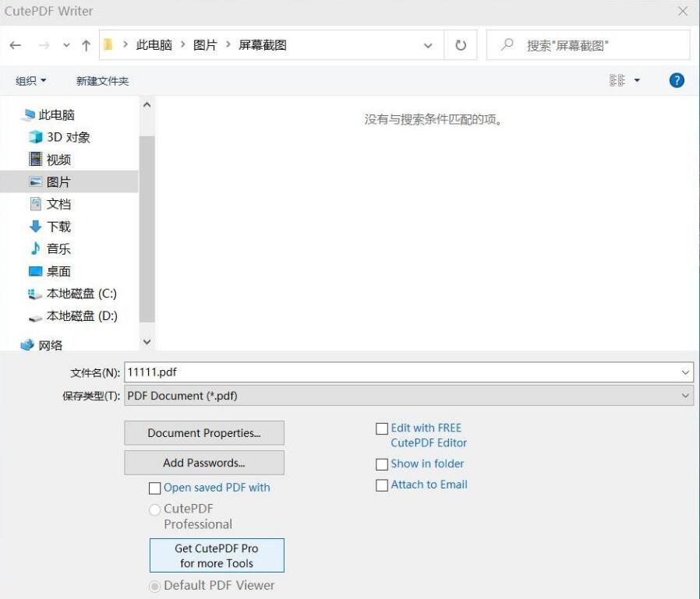Select the 图片 folder in sidebar
Image resolution: width=700 pixels, height=599 pixels.
coord(69,181)
